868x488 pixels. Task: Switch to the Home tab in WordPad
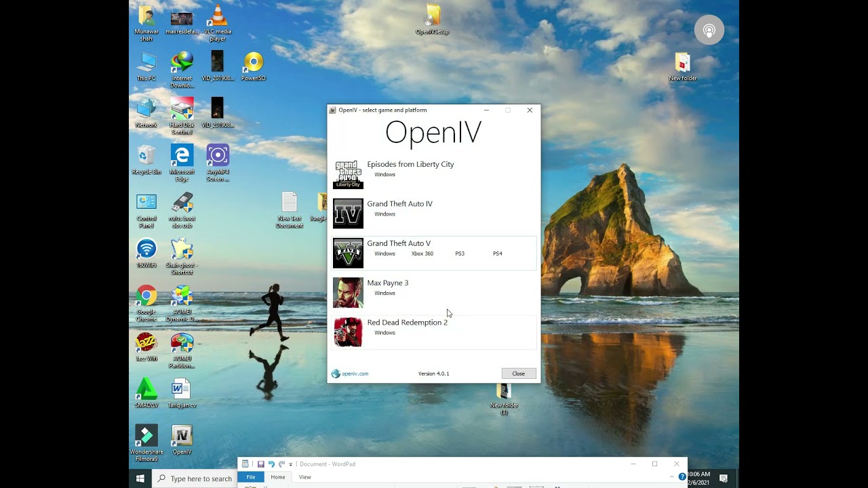(278, 477)
